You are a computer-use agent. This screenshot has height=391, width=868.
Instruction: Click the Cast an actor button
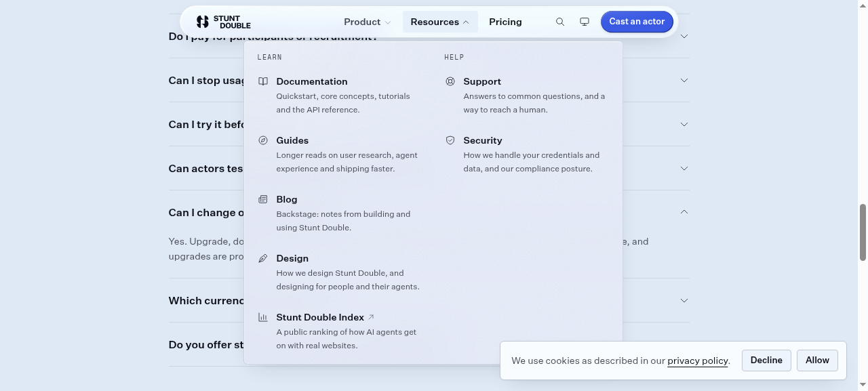(637, 22)
